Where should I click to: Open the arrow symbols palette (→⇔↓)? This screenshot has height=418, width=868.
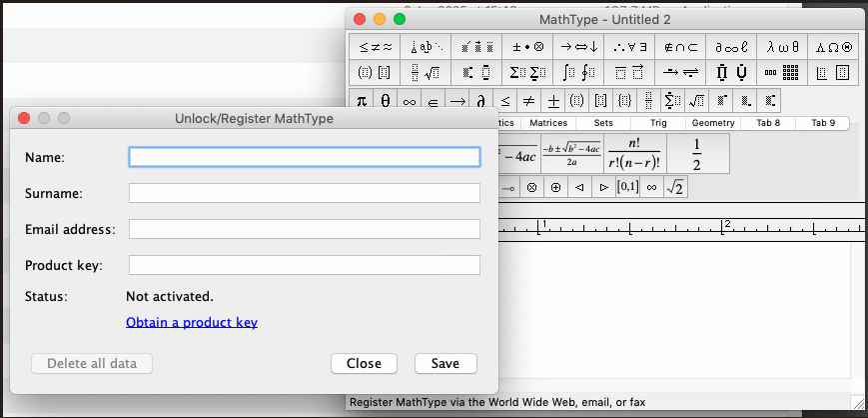(578, 47)
